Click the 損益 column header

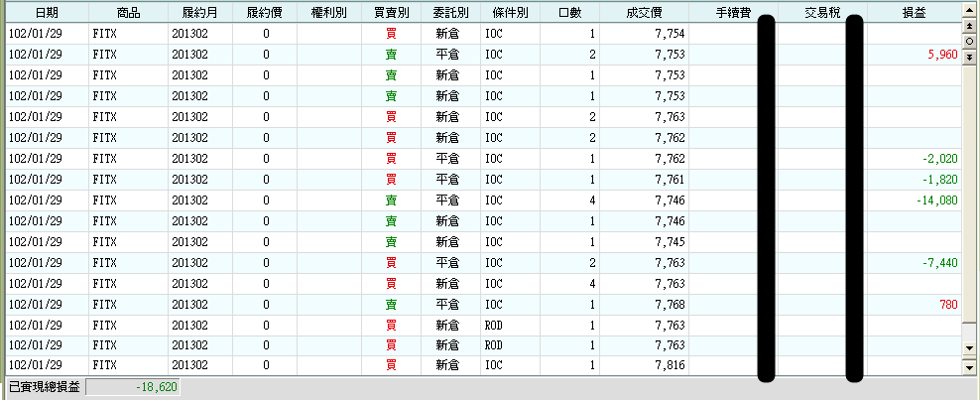915,13
